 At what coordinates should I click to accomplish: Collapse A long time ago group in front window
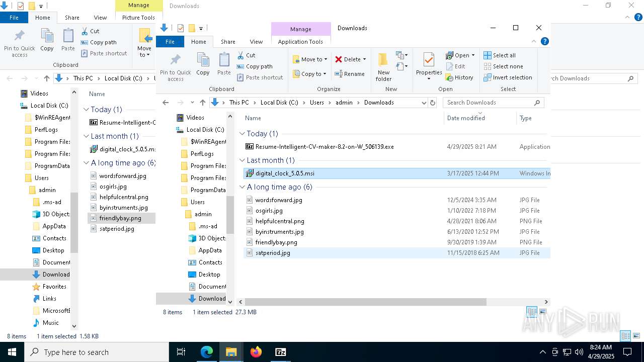243,187
